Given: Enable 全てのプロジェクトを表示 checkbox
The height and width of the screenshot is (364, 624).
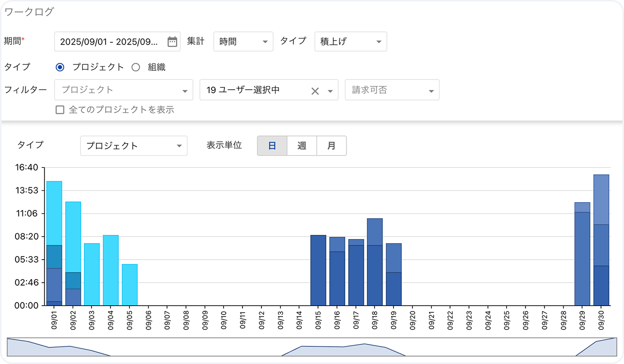Looking at the screenshot, I should pos(60,110).
